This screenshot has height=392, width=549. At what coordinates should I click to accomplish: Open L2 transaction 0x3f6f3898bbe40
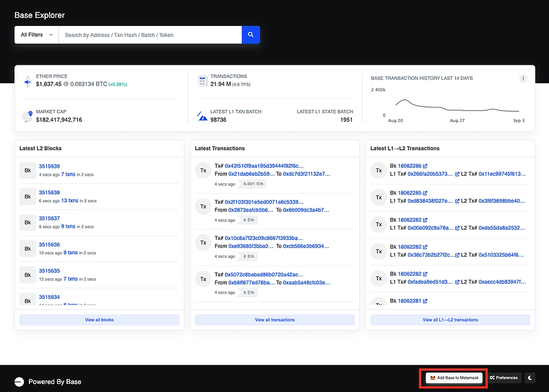(x=502, y=201)
